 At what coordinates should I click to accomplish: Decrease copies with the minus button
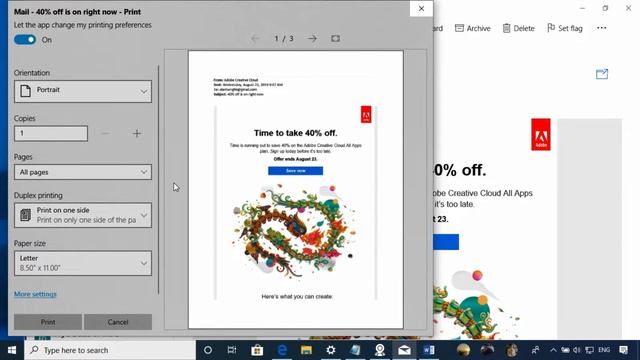[105, 133]
